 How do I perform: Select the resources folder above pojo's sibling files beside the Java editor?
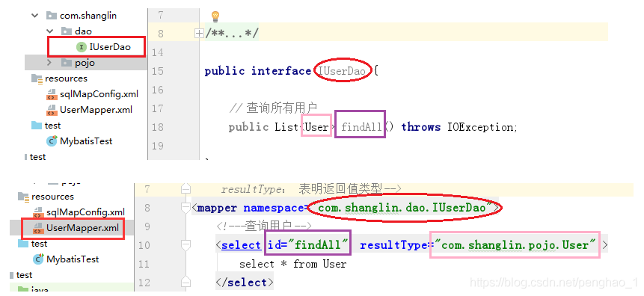click(x=66, y=78)
